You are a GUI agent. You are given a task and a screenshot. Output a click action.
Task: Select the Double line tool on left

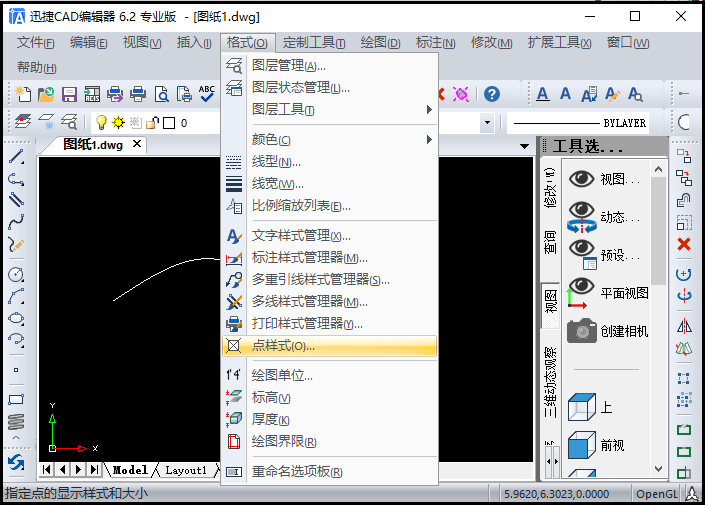coord(16,199)
